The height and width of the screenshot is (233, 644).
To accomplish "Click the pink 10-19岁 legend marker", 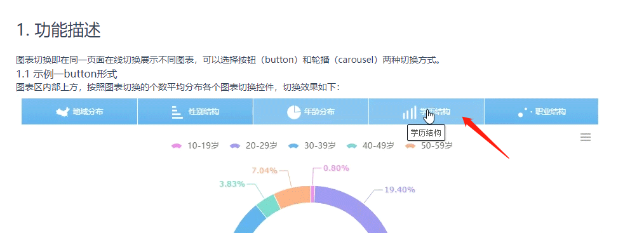I will (x=176, y=145).
